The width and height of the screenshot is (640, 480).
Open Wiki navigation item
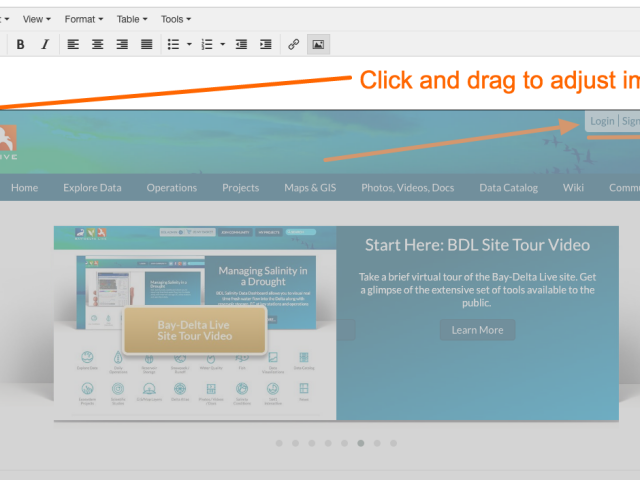point(573,188)
